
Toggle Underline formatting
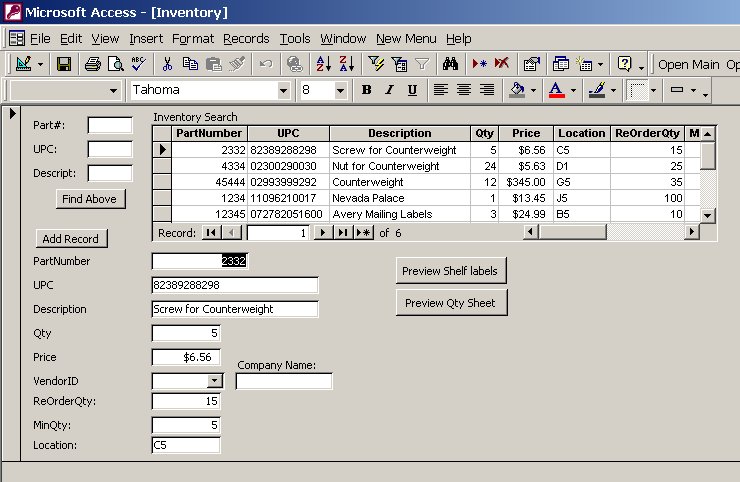(x=412, y=90)
